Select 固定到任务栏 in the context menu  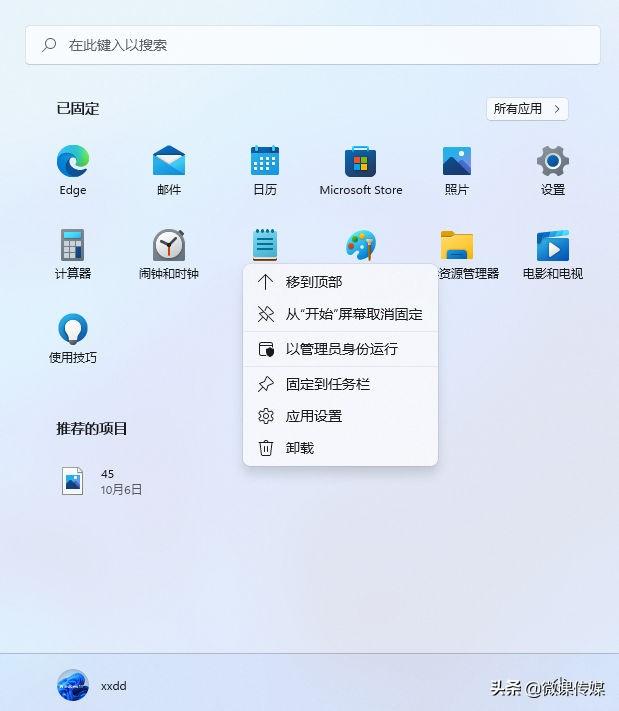coord(341,384)
